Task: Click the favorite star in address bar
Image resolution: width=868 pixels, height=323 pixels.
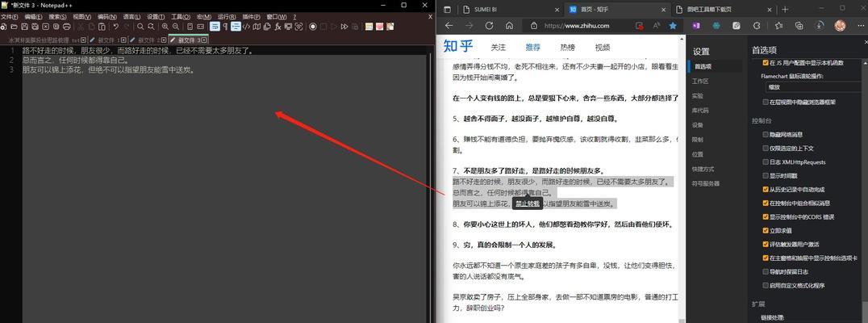Action: [673, 26]
